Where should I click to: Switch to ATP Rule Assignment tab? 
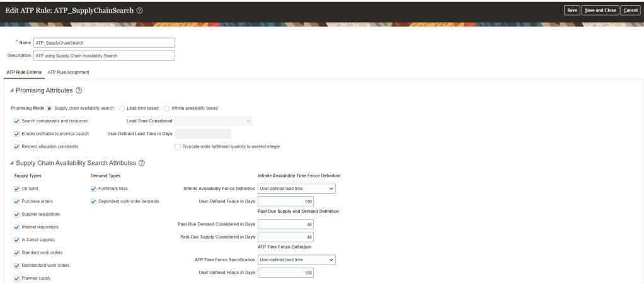click(68, 72)
